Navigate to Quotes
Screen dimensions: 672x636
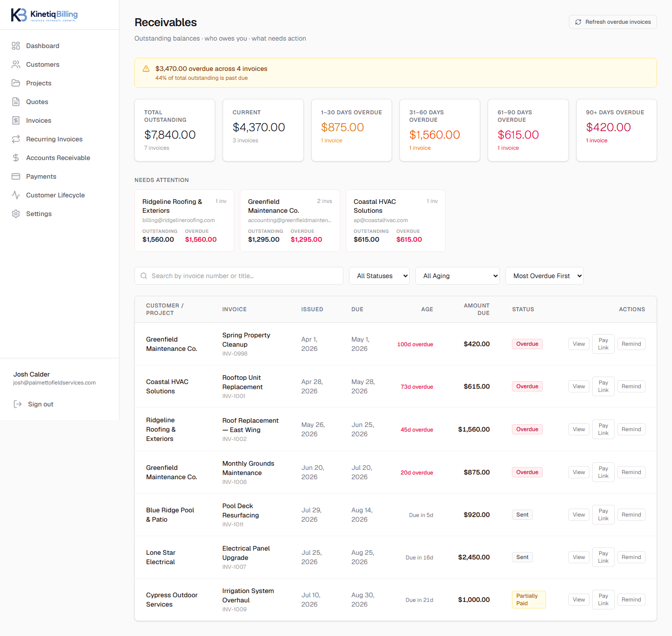(59, 102)
